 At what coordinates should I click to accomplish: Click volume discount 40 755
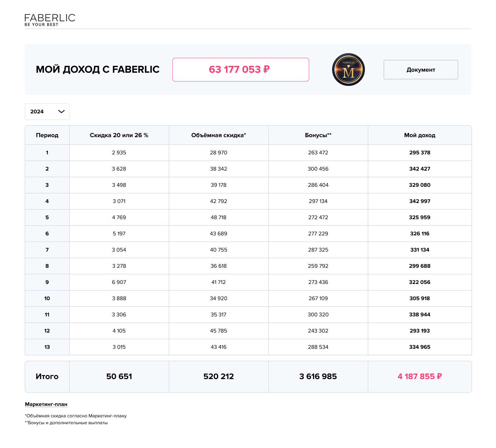point(219,250)
